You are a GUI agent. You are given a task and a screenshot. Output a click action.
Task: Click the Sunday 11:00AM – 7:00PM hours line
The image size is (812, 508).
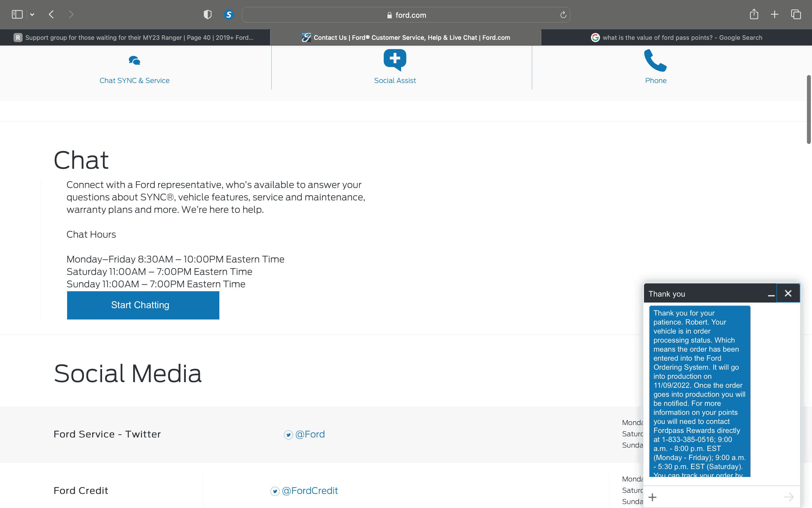coord(156,284)
